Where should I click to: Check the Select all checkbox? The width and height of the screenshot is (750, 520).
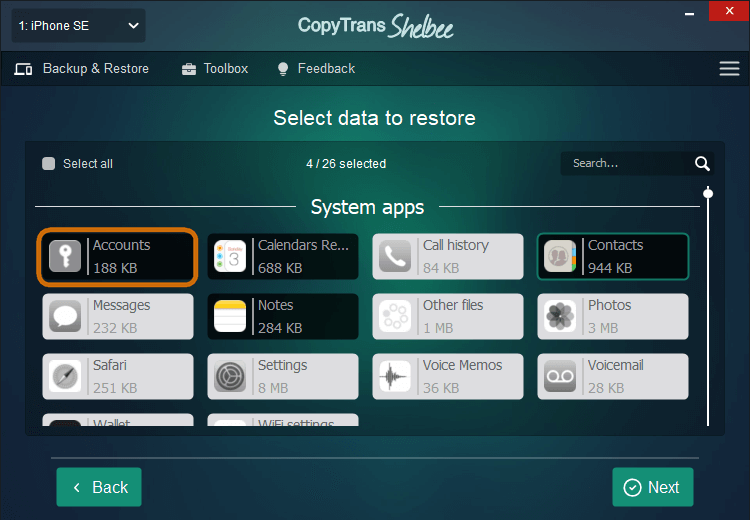(x=48, y=164)
